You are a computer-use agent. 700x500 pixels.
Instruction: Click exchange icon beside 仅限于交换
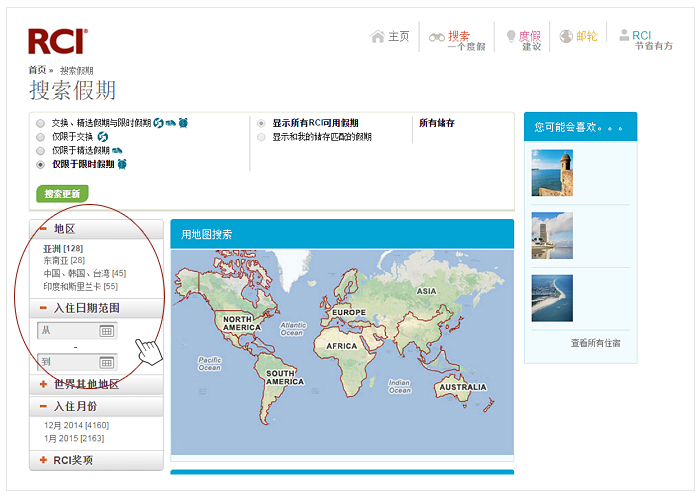coord(103,137)
